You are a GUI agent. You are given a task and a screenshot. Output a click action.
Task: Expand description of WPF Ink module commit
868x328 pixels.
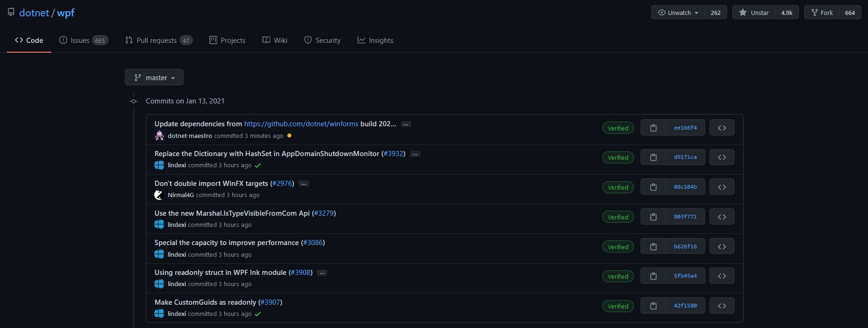click(x=322, y=273)
